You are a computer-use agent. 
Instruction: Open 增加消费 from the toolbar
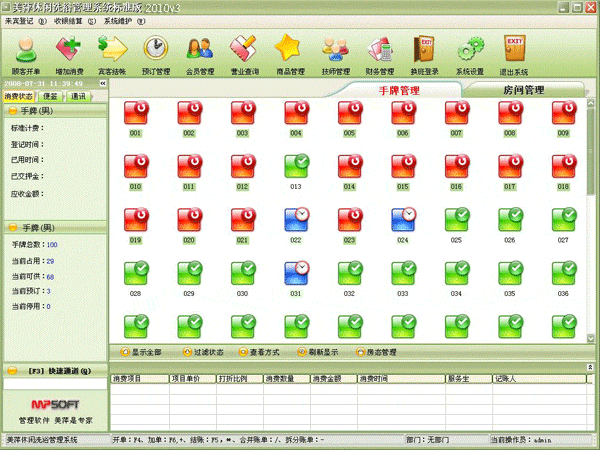[x=69, y=54]
